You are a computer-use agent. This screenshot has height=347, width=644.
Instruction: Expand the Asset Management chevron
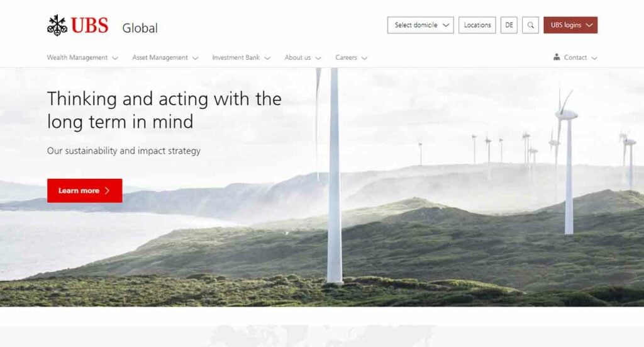point(195,58)
